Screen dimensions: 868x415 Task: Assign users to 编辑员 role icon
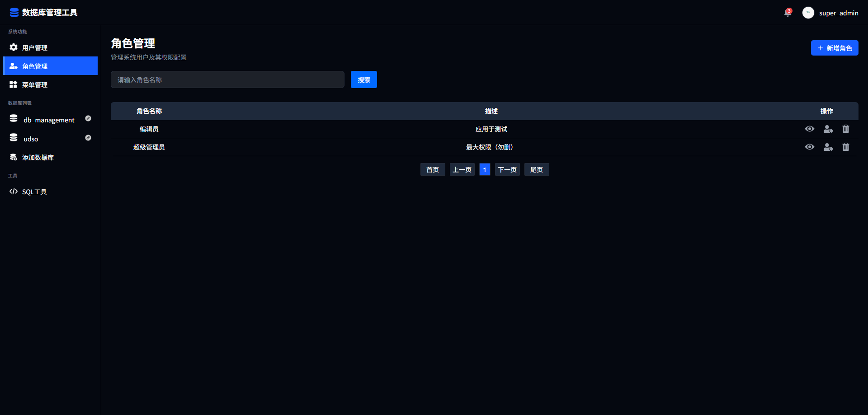point(828,129)
